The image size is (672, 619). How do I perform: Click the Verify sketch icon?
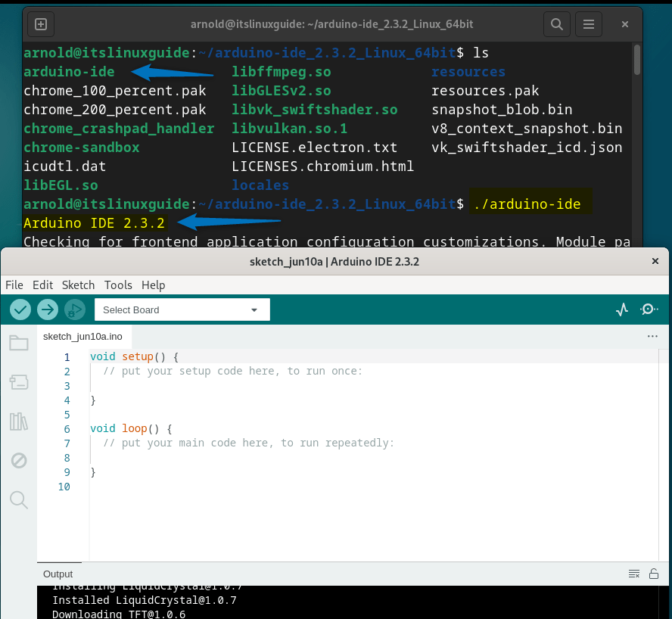(x=20, y=309)
